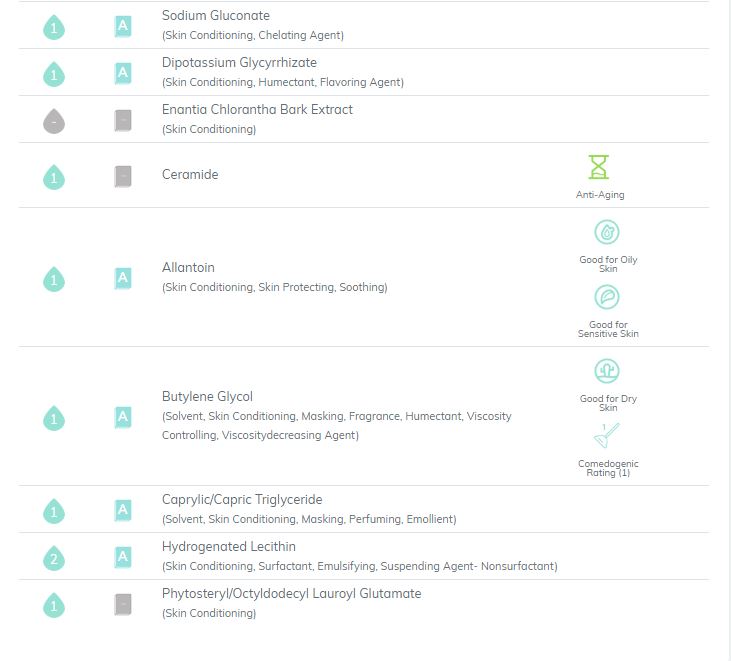731x661 pixels.
Task: Click Hydrogenated Lecithin's rating 2 droplet
Action: (x=54, y=558)
